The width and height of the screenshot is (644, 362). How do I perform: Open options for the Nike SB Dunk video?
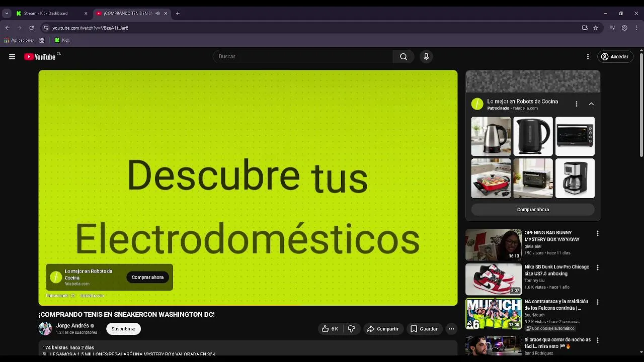click(598, 268)
